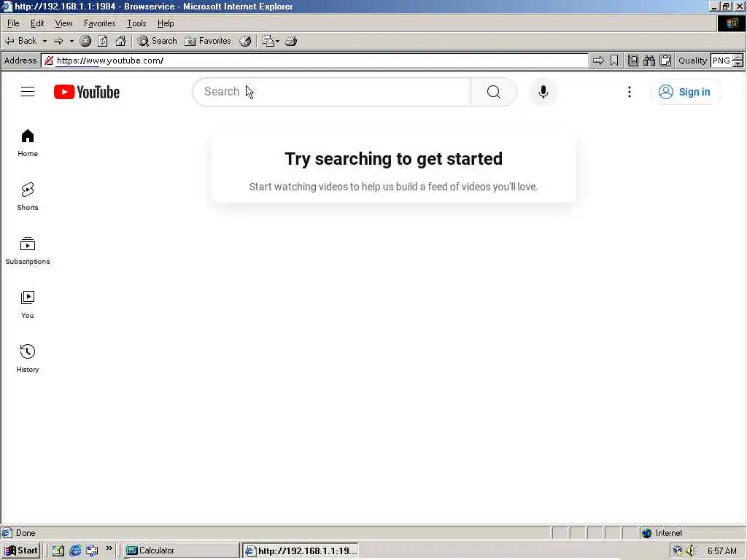
Task: Click the 6:57 AM clock
Action: click(722, 551)
